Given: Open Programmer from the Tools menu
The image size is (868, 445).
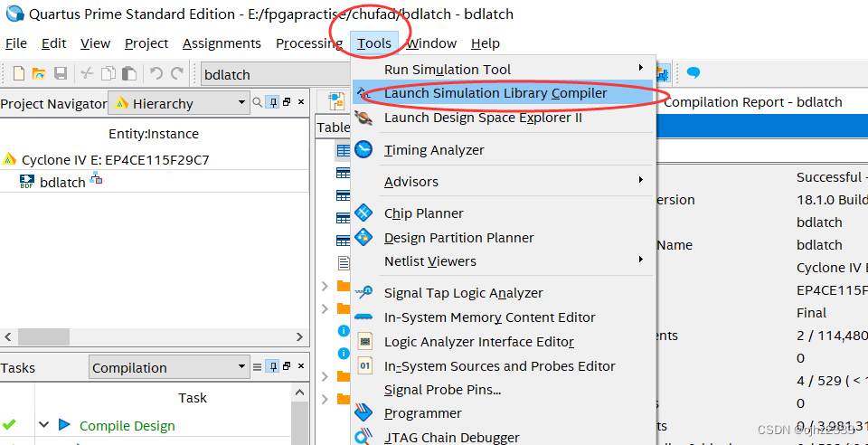Looking at the screenshot, I should tap(422, 413).
